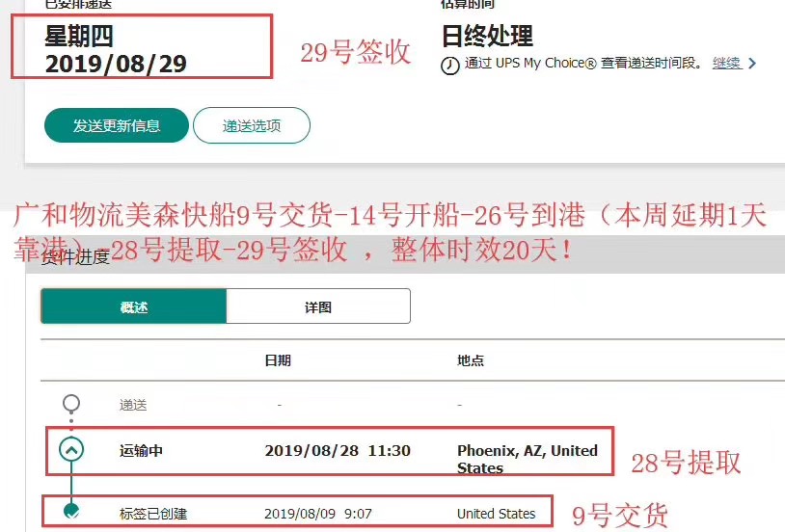Click the 递送 status row label
The width and height of the screenshot is (785, 532).
click(133, 405)
